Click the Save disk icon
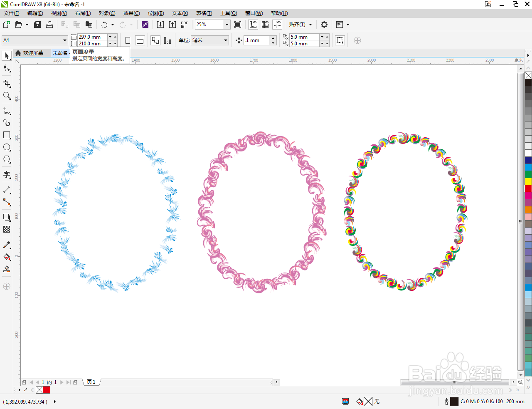The image size is (532, 409). [37, 25]
